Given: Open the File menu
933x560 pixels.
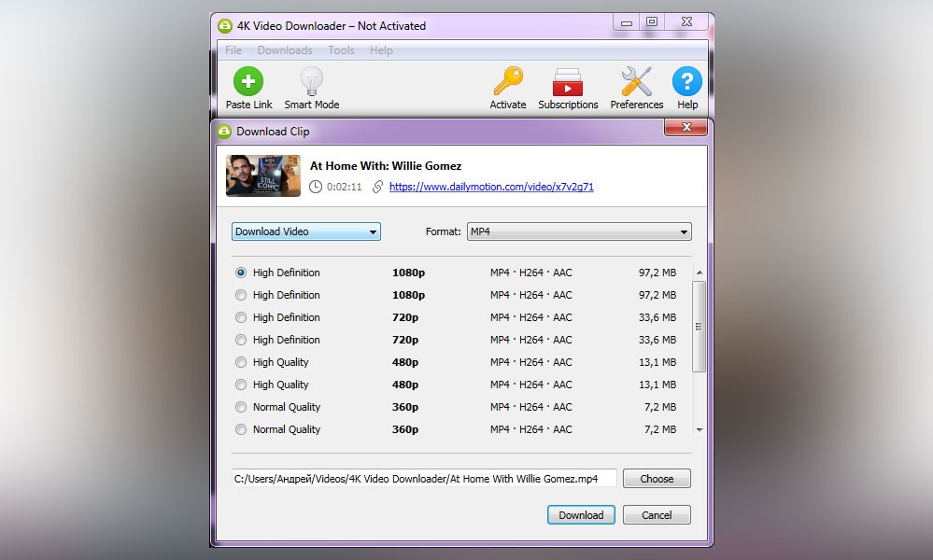Looking at the screenshot, I should 233,50.
